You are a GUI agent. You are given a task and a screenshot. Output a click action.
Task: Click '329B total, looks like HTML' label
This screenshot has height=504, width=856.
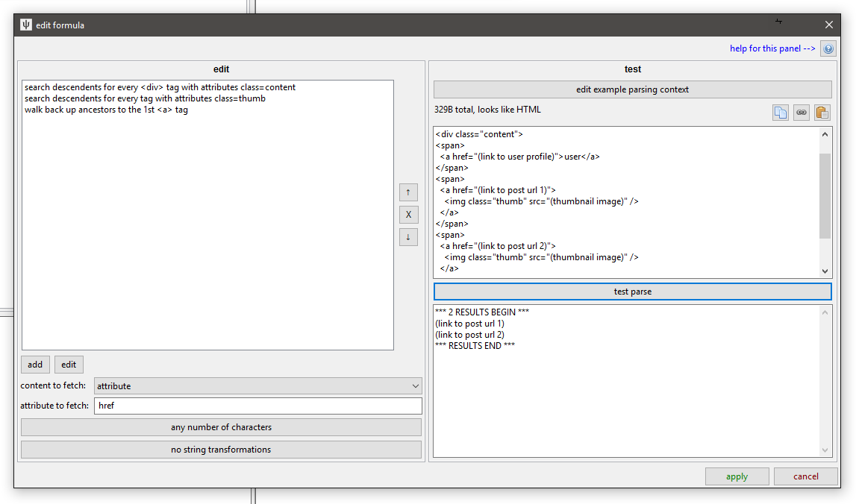[487, 110]
